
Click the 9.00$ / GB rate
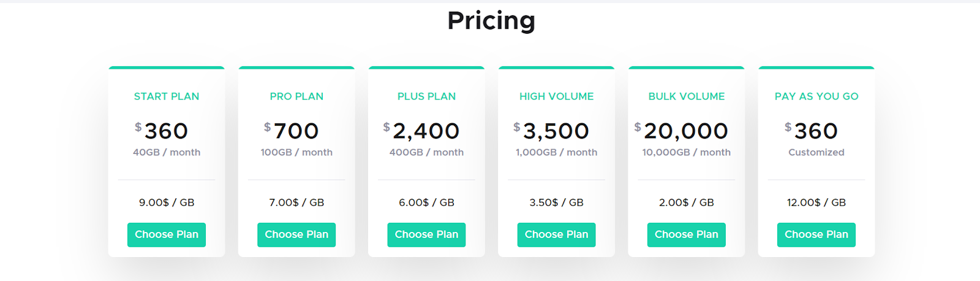click(x=167, y=202)
